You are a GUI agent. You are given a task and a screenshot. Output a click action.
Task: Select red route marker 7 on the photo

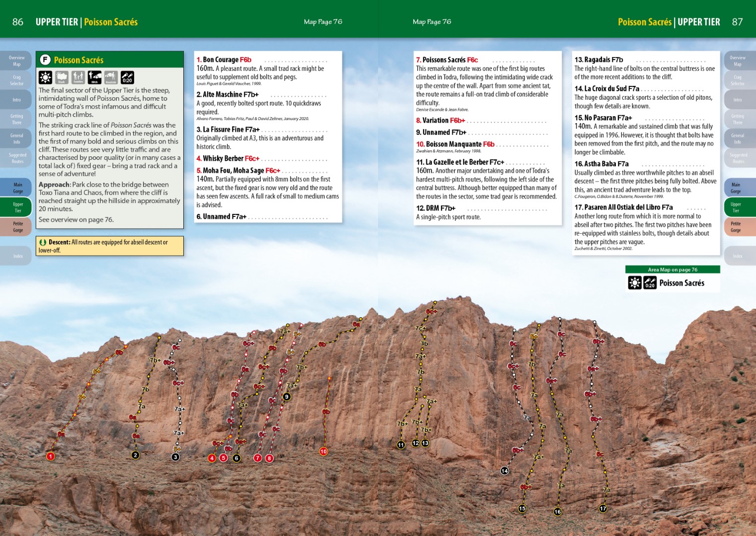pos(258,458)
